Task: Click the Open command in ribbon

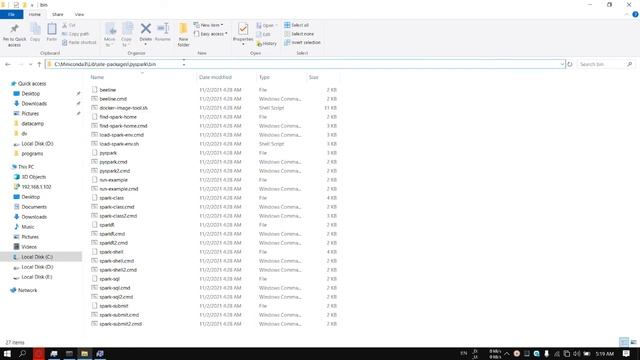Action: [x=267, y=25]
